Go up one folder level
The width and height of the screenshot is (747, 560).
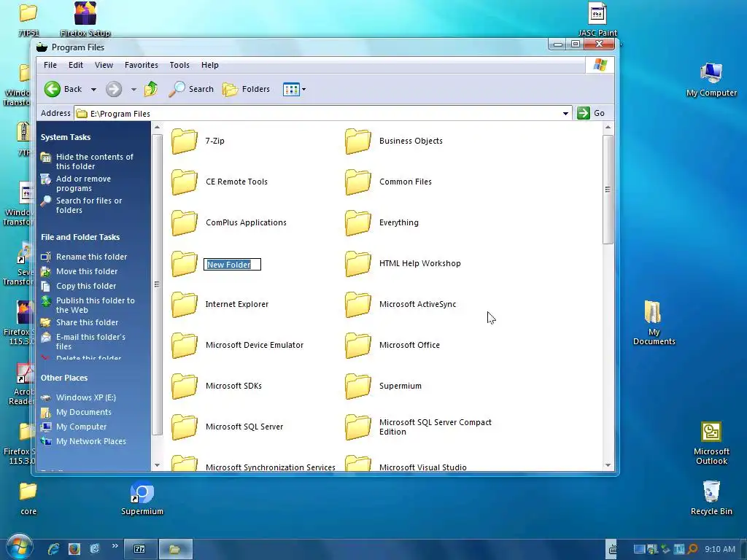pyautogui.click(x=151, y=89)
